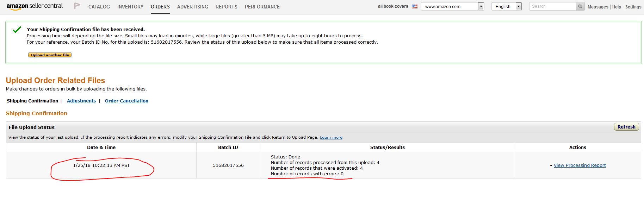Click 'Number of records with errors: 0'
The height and width of the screenshot is (213, 644).
point(307,174)
